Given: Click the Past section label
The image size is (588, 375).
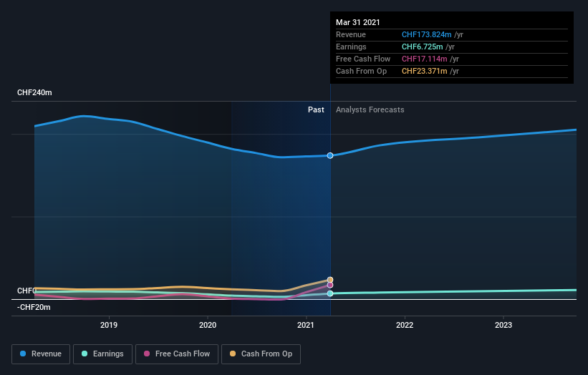Looking at the screenshot, I should click(x=316, y=109).
